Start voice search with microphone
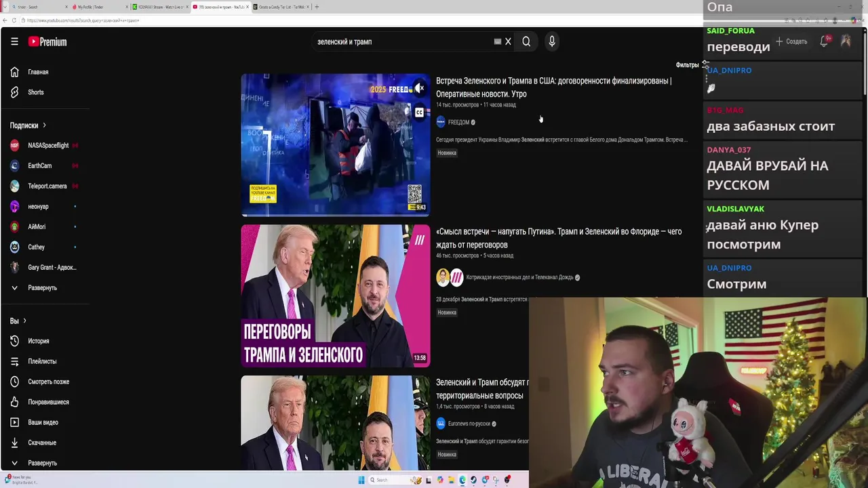 [x=552, y=41]
